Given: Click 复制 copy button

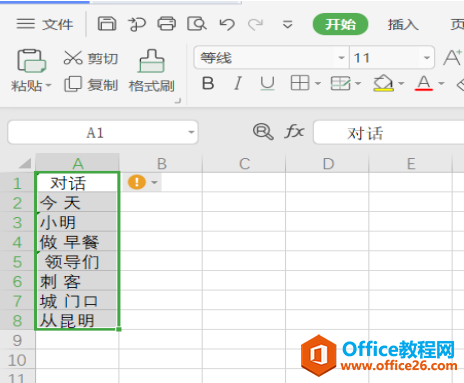Looking at the screenshot, I should [91, 85].
